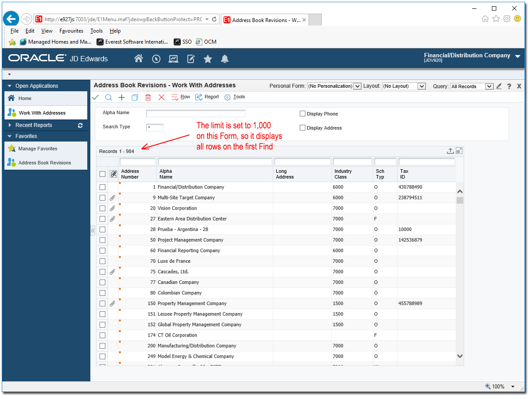Expand the Financial/Distribution Company user menu
Image resolution: width=532 pixels, height=399 pixels.
[517, 56]
